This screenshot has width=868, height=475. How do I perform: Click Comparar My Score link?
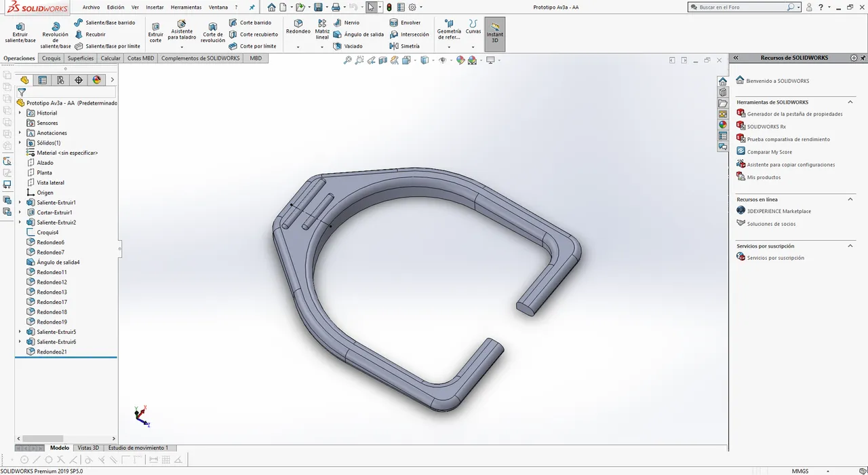pos(770,152)
